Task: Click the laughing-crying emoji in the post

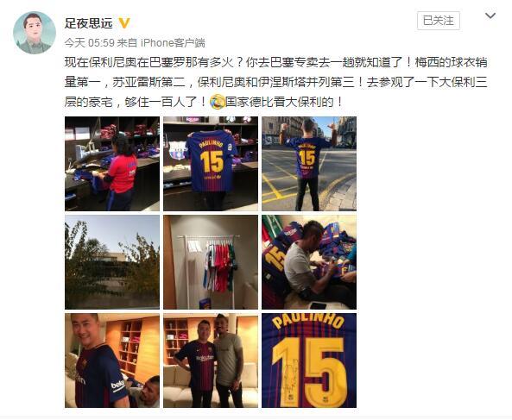Action: (x=217, y=102)
